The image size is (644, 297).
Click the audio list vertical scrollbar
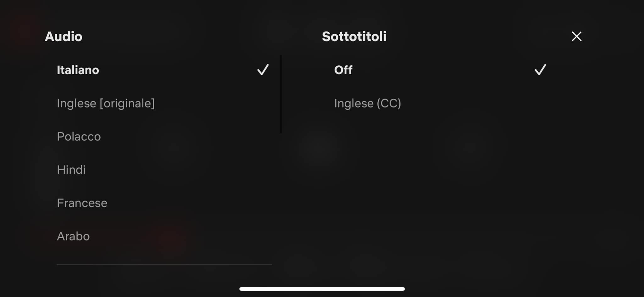tap(281, 94)
